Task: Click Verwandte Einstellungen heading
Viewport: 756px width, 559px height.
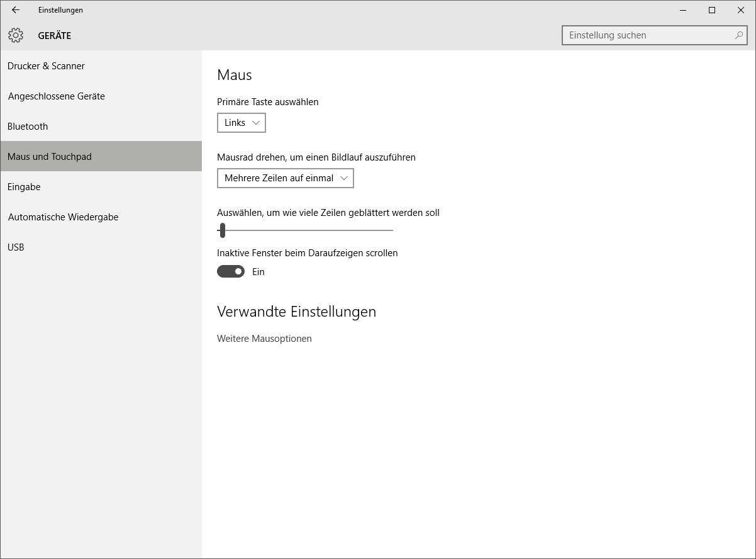Action: pos(296,312)
